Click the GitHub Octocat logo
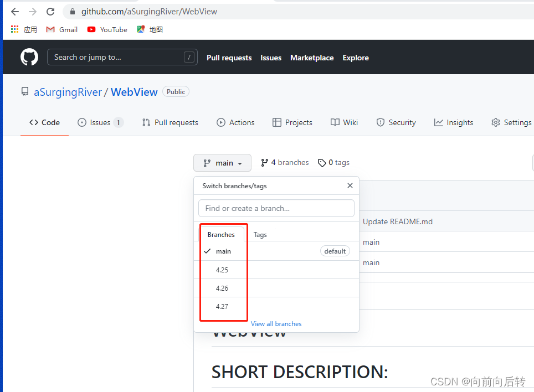The width and height of the screenshot is (534, 392). [29, 57]
